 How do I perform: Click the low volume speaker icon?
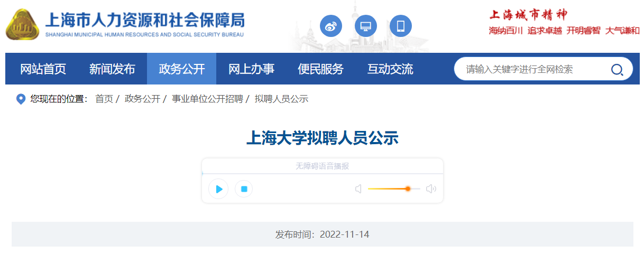358,189
